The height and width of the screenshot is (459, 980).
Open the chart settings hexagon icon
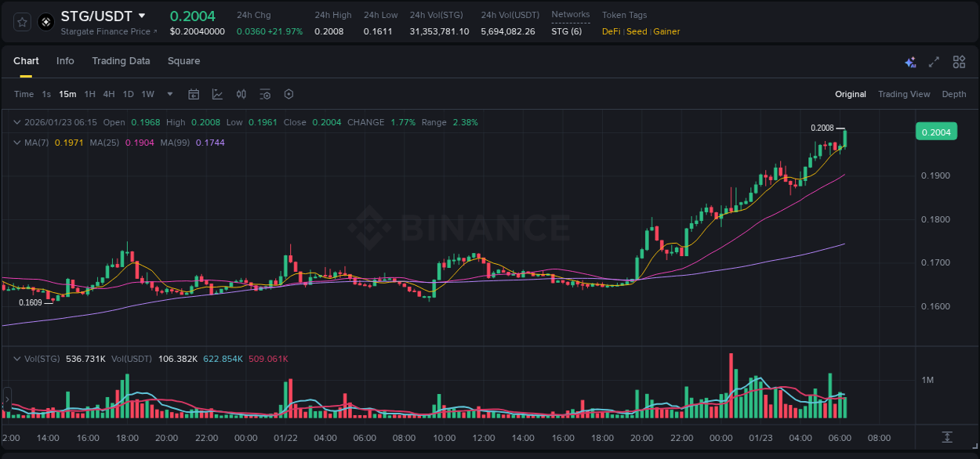click(x=289, y=94)
